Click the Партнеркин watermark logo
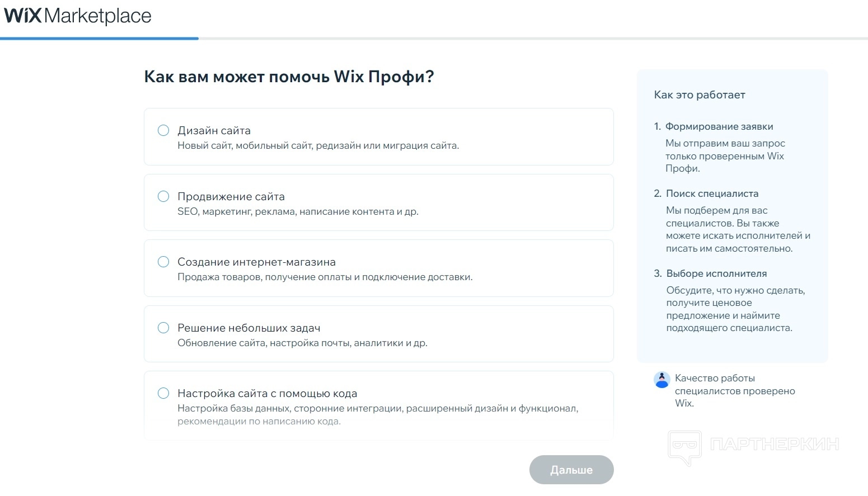Screen dimensions: 868x496 pos(753,445)
